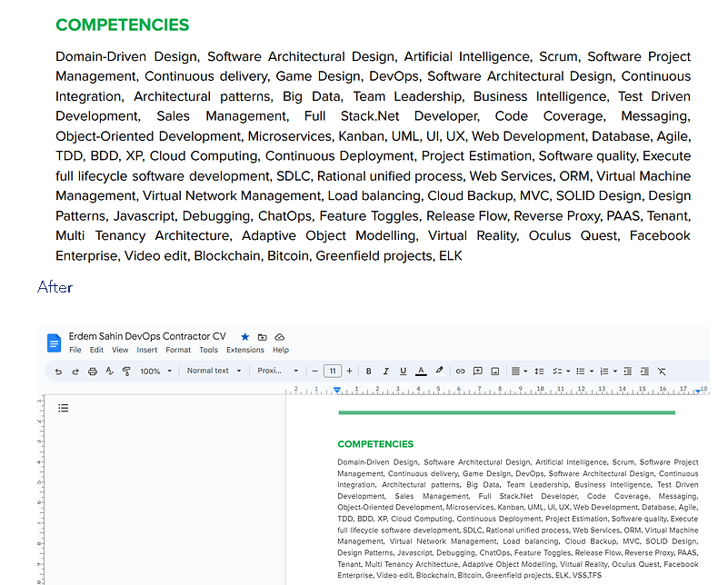Open the Extensions menu
The image size is (728, 585).
click(x=245, y=350)
